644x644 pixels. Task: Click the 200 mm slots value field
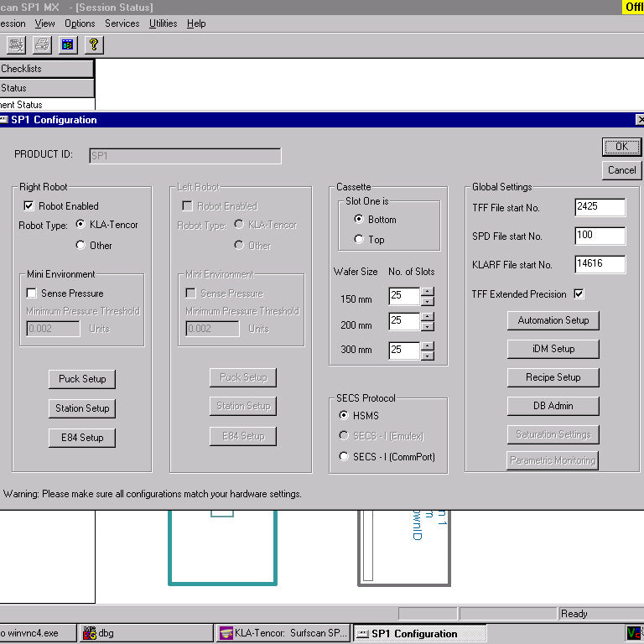click(404, 321)
